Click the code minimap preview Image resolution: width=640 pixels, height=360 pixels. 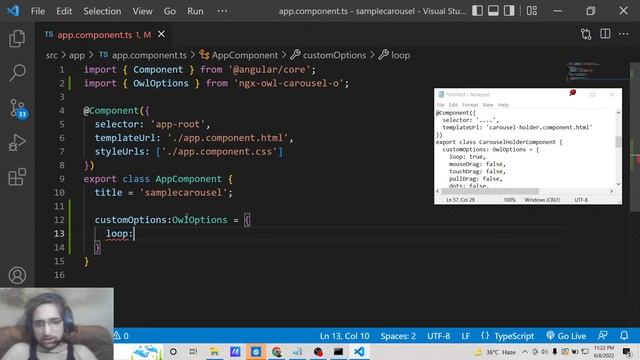(598, 71)
